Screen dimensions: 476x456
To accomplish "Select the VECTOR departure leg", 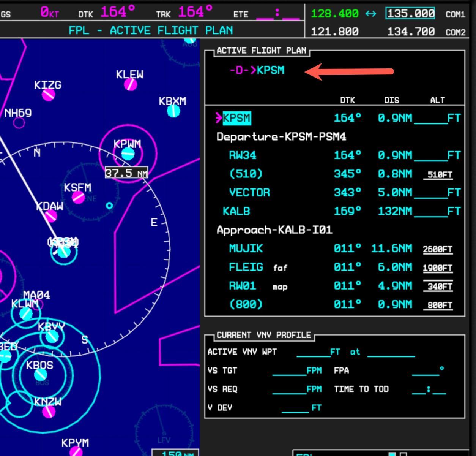I will coord(249,193).
